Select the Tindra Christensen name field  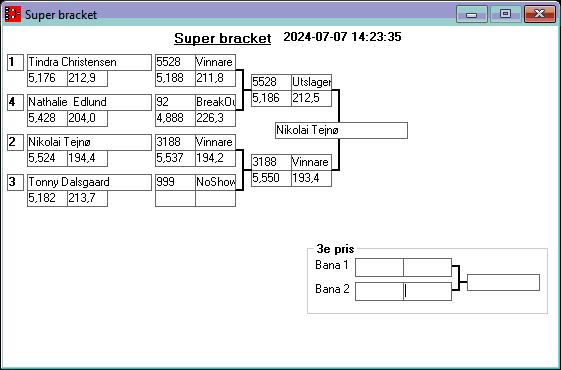coord(89,62)
